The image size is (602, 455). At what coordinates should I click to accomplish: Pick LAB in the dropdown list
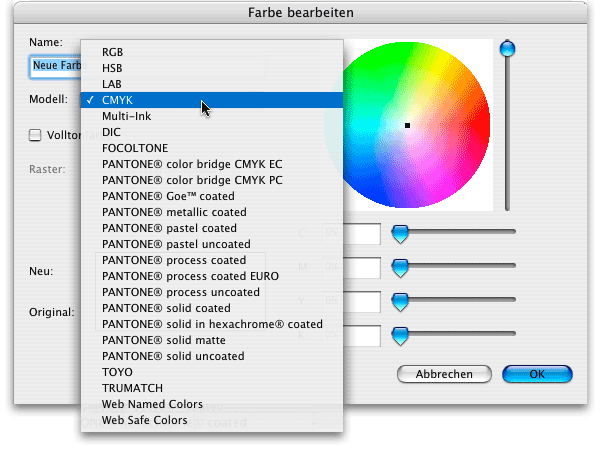click(212, 84)
